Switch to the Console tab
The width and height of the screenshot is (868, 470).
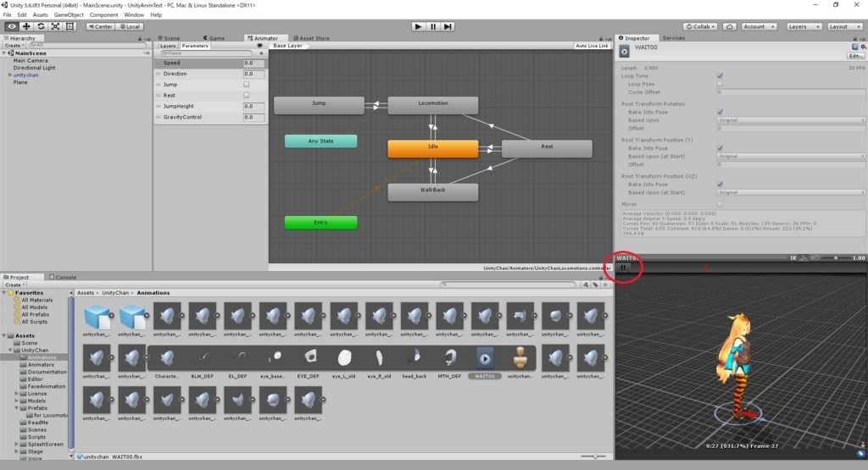coord(63,277)
